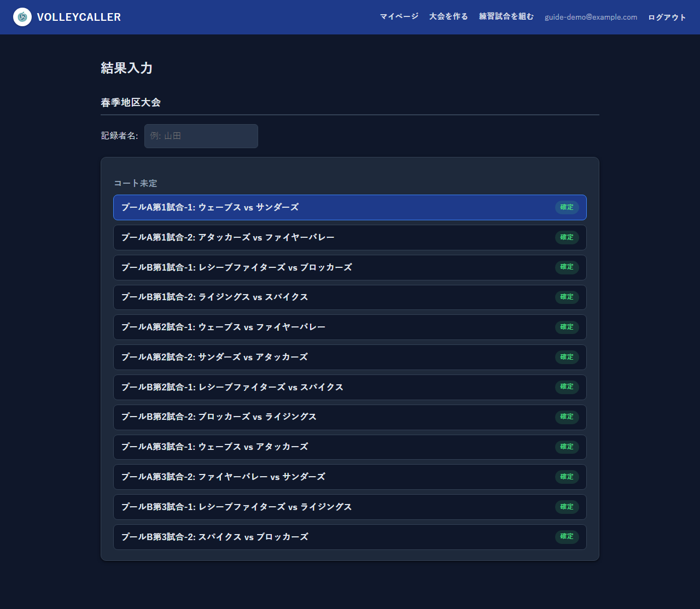Open match プールA第3試合-1: ウェーブス vs アタッカーズ
The image size is (700, 609).
(x=350, y=447)
